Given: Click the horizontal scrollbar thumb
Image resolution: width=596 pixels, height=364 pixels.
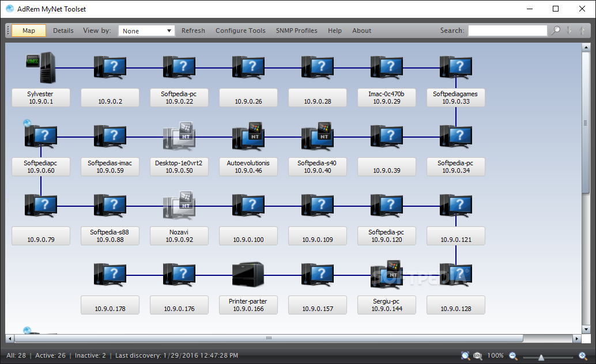Looking at the screenshot, I should pos(269,338).
